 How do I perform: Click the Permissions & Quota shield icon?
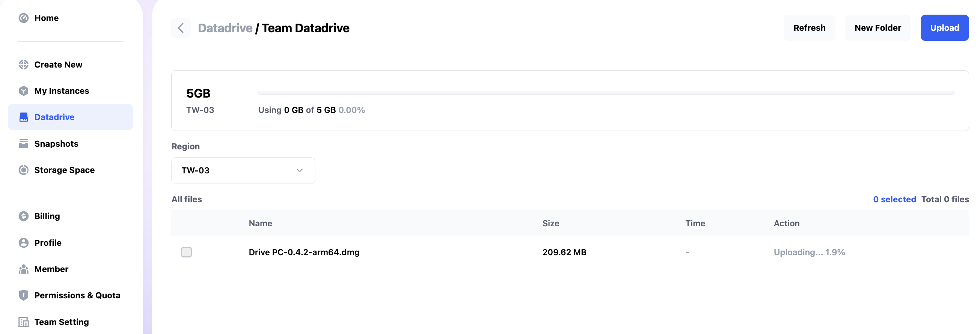[x=24, y=295]
